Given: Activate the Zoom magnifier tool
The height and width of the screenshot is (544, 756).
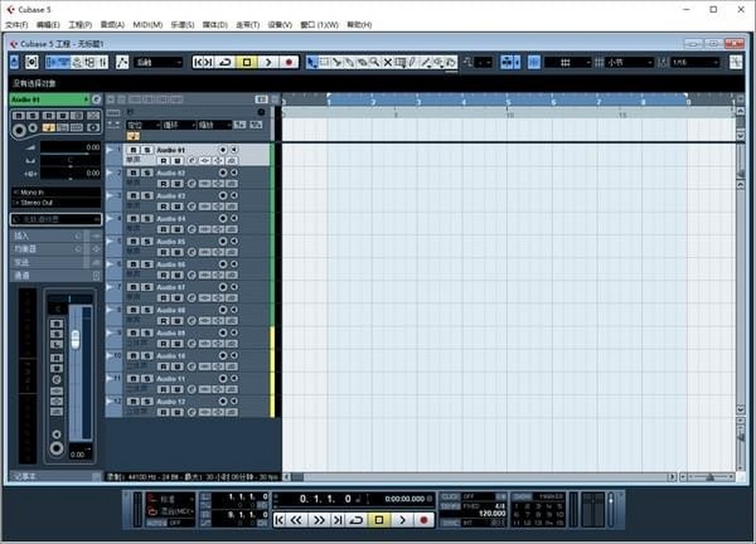Looking at the screenshot, I should [375, 62].
